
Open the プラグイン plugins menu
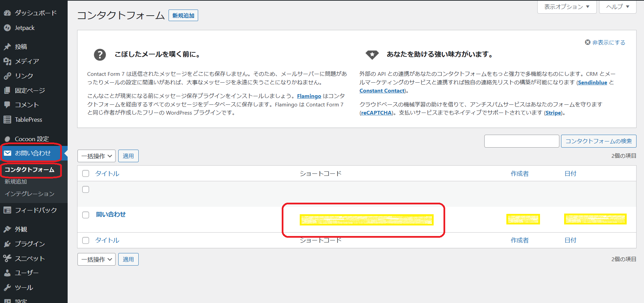[30, 244]
